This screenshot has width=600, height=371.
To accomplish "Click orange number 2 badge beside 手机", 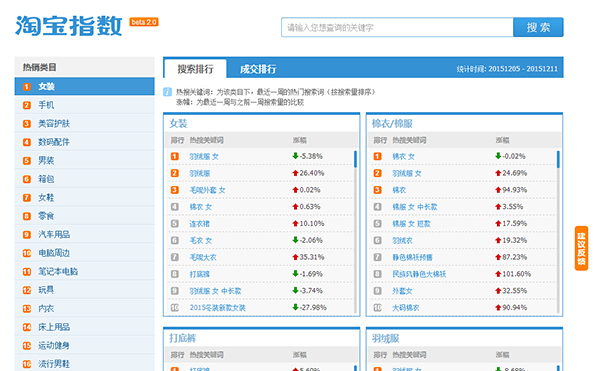I will (27, 105).
